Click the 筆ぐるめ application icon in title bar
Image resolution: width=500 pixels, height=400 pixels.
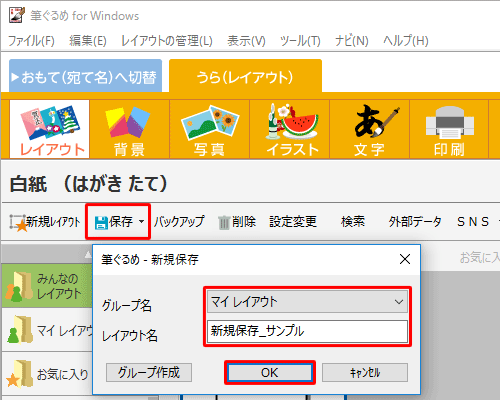[17, 15]
